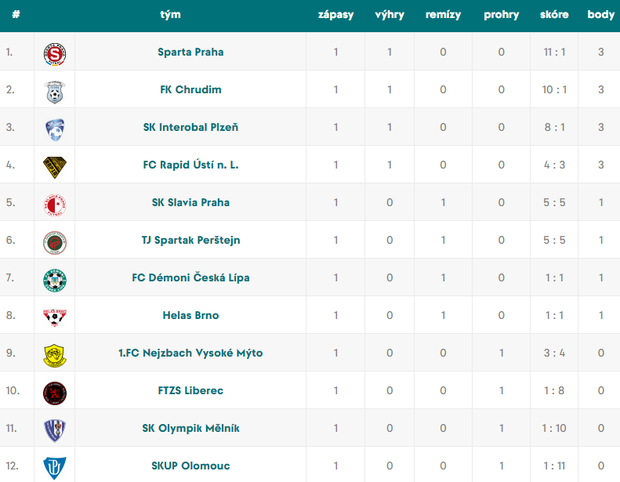
Task: Open the Sparta Praha team link
Action: [x=191, y=52]
